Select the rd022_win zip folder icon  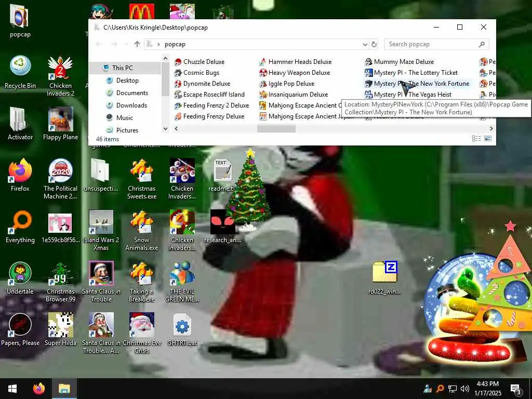(384, 277)
